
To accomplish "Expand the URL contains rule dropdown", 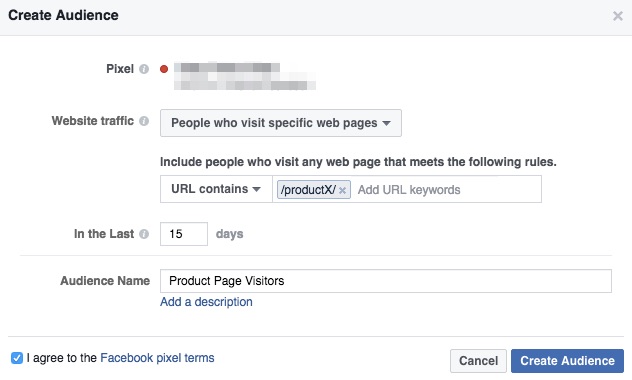I will pos(216,189).
